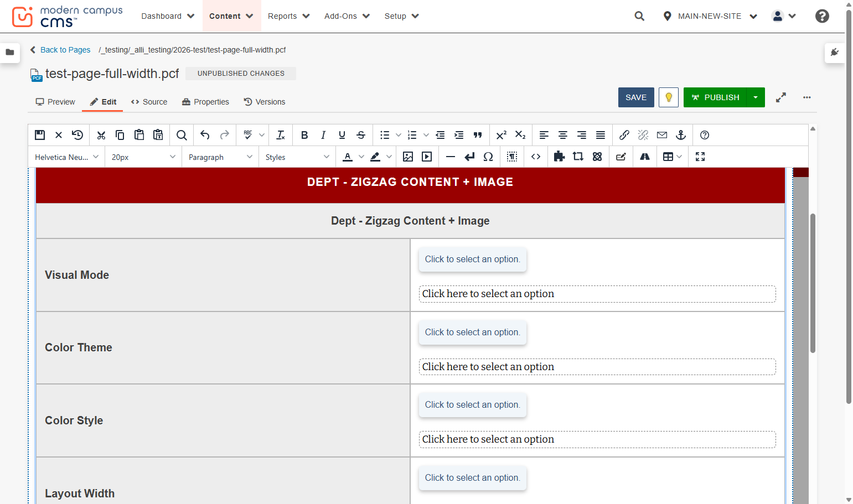Click the puzzle piece snippet icon
Viewport: 853px width, 504px height.
point(559,157)
